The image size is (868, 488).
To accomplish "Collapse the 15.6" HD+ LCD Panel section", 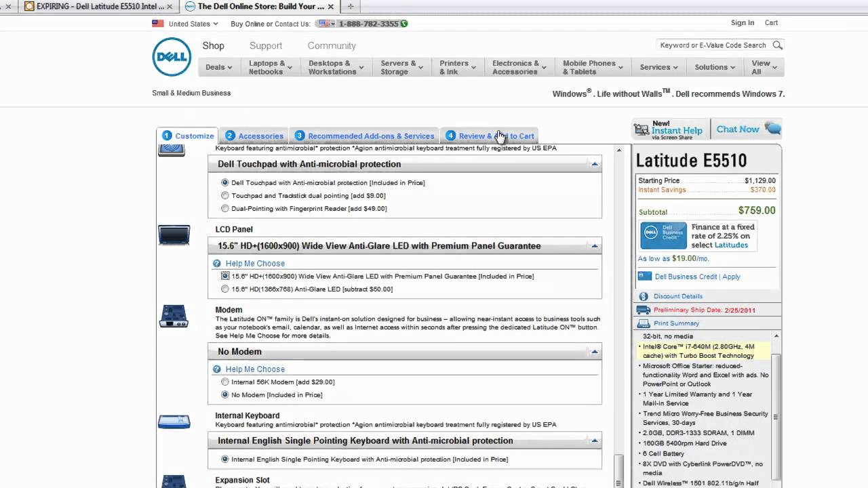I will coord(595,246).
